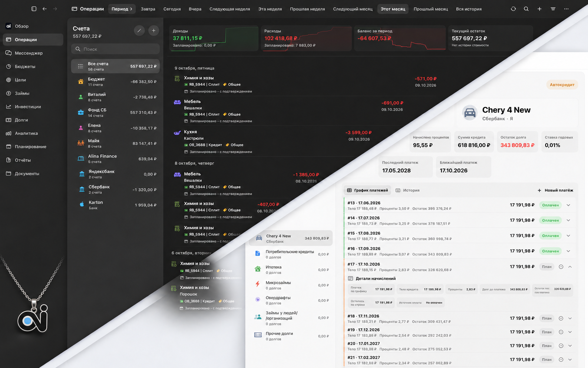Click the sync refresh icon
Image resolution: width=588 pixels, height=368 pixels.
pyautogui.click(x=513, y=9)
